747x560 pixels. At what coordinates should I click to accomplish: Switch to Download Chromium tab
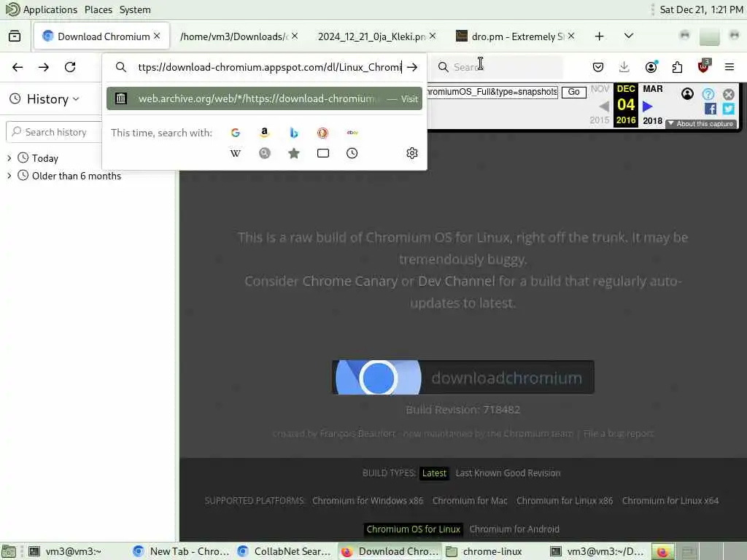(x=101, y=36)
